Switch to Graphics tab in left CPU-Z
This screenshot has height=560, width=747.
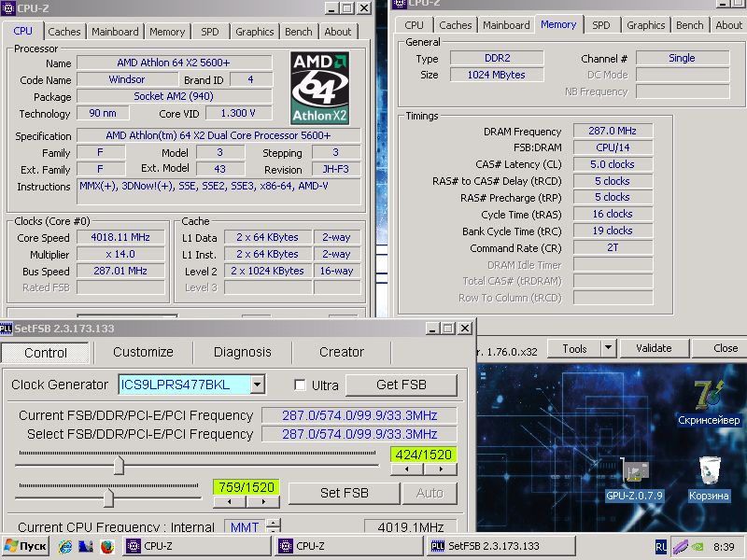[254, 32]
